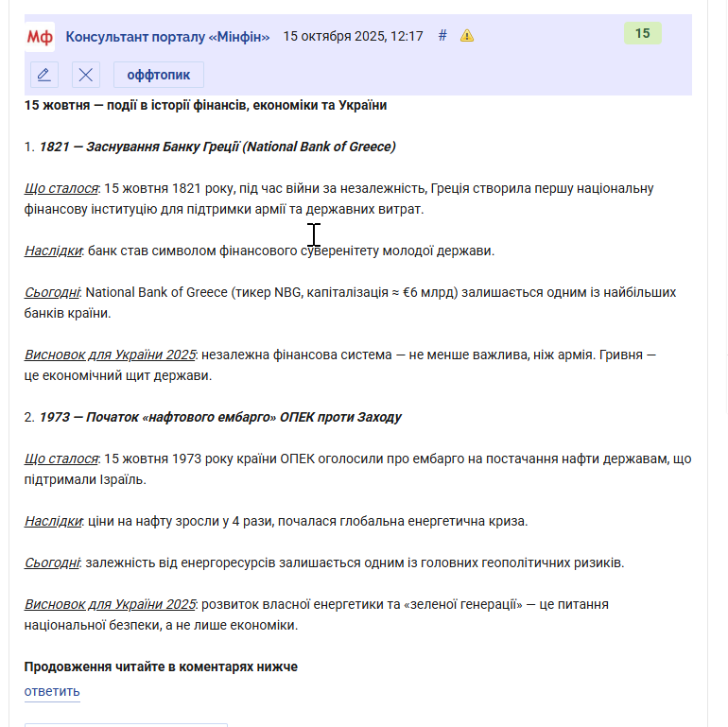Click Сьогодні label about залежність від енергоресурсів

coord(52,563)
